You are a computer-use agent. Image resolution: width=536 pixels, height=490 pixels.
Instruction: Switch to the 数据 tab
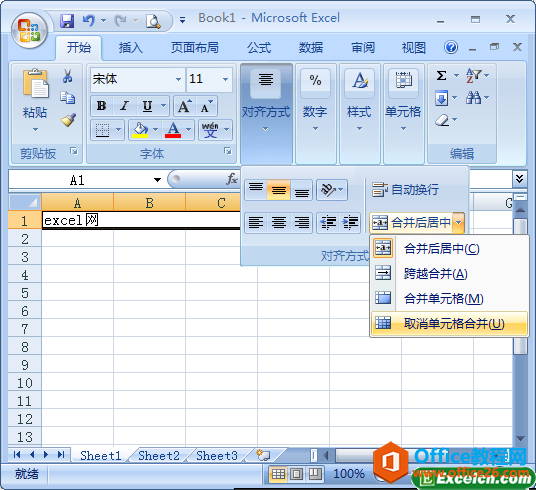(x=311, y=48)
